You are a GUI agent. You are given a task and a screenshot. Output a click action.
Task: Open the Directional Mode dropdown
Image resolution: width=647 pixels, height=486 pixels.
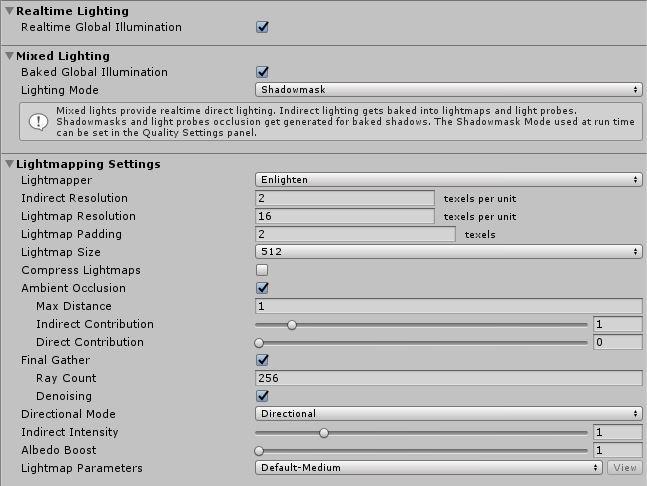(448, 414)
